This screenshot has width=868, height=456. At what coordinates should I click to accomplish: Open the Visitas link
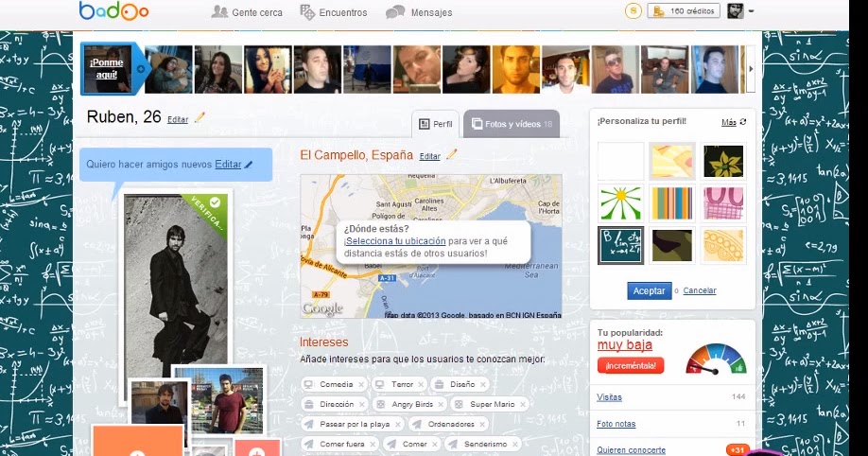point(609,397)
